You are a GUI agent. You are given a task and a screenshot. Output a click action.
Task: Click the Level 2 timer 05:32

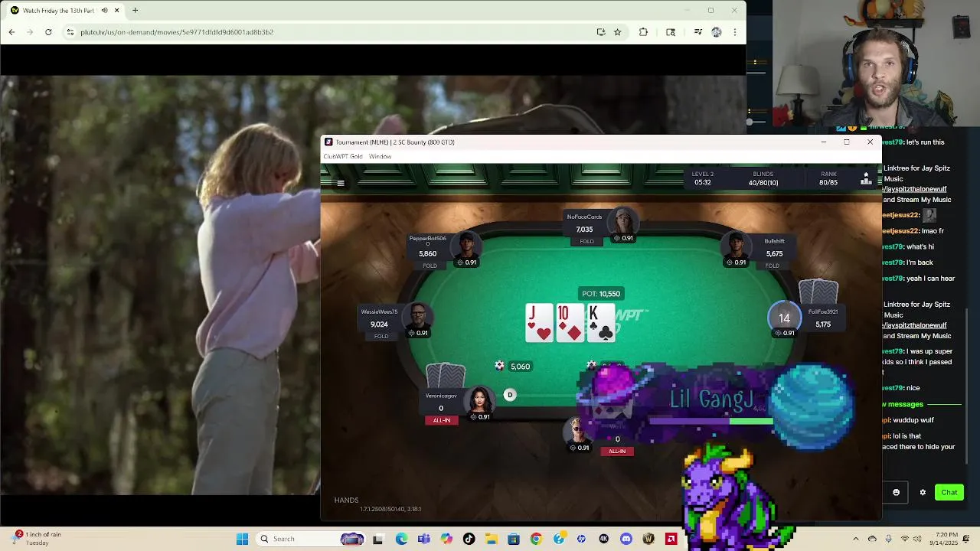coord(702,178)
